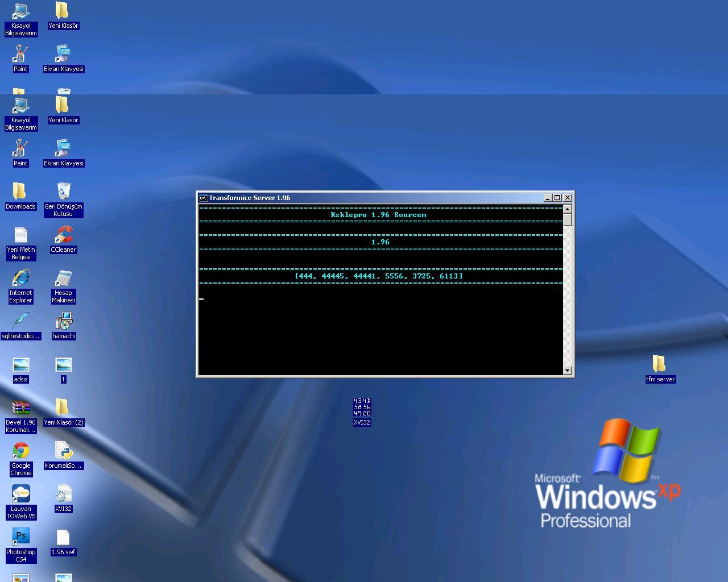Select the KorumaliSo... Python file icon
728x582 pixels.
(63, 455)
